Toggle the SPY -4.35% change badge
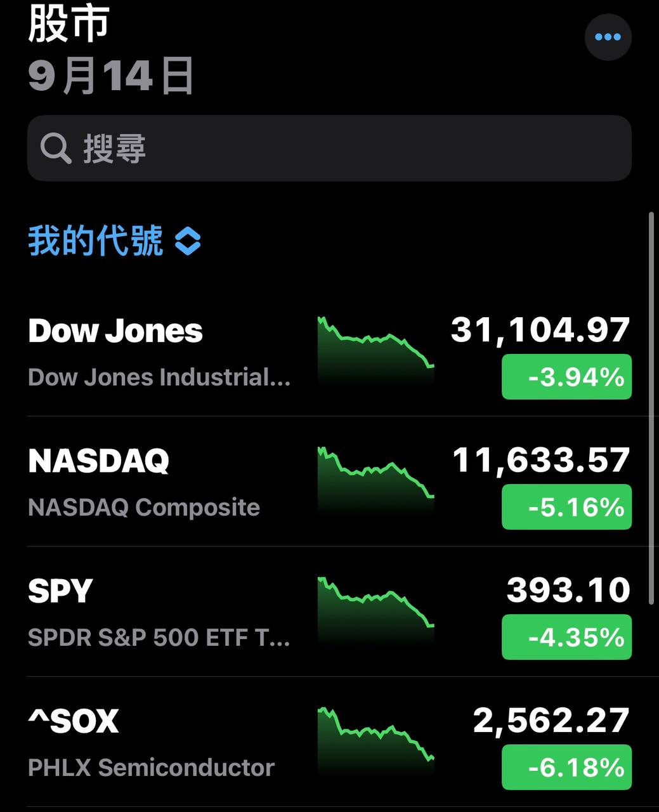The image size is (659, 812). 566,637
